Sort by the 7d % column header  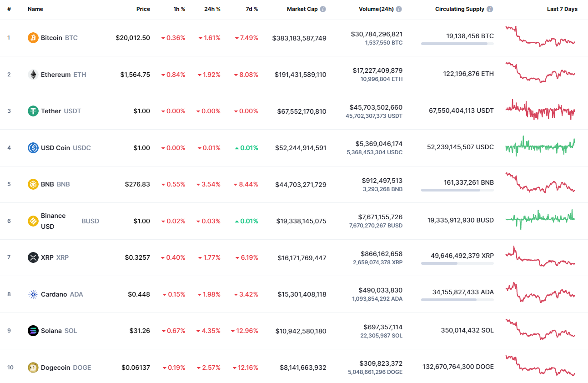[x=251, y=9]
